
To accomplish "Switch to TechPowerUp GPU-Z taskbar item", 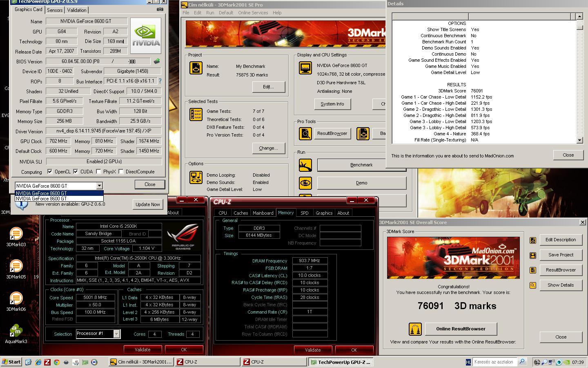I will [x=341, y=362].
